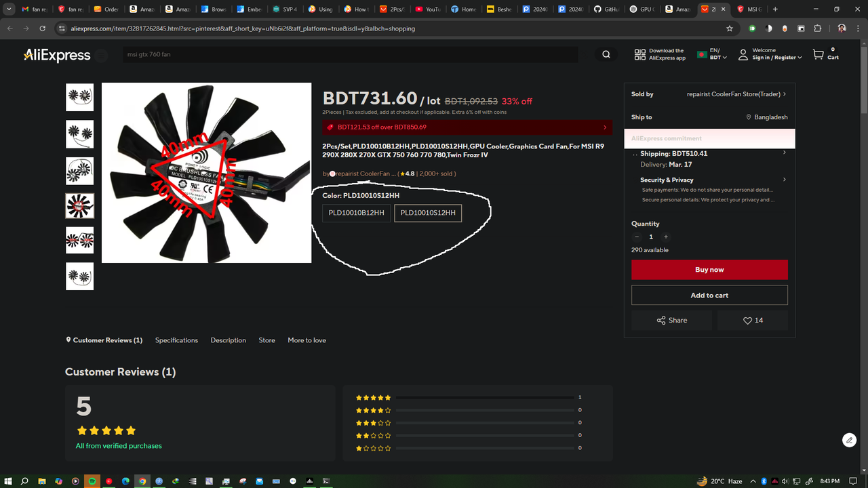Bookmark this page with the star

click(730, 28)
